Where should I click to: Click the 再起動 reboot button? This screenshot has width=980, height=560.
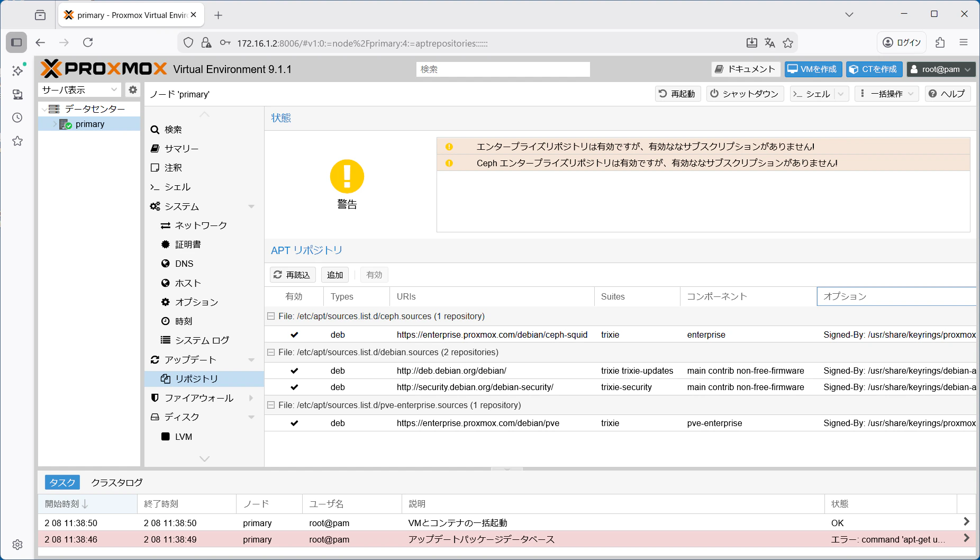pyautogui.click(x=678, y=94)
